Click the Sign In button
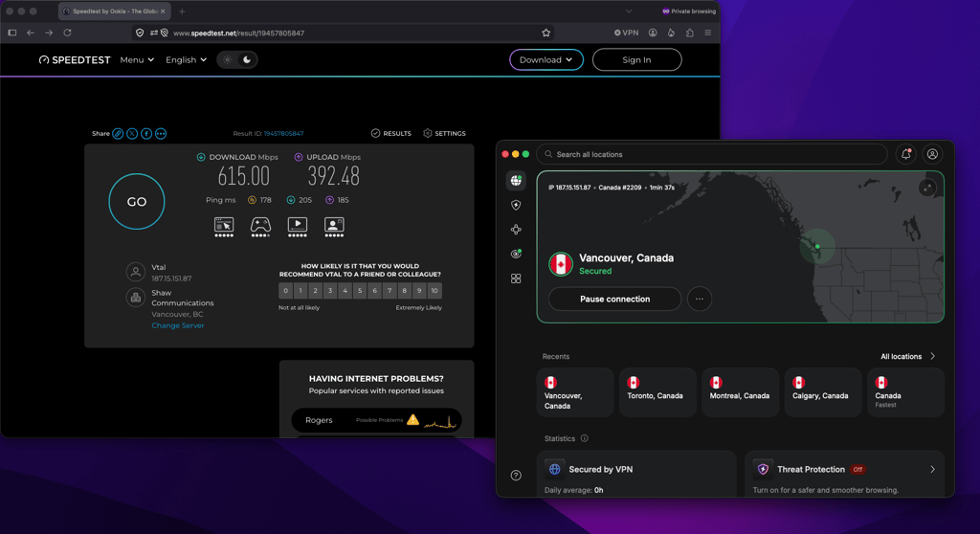The image size is (980, 534). tap(636, 59)
